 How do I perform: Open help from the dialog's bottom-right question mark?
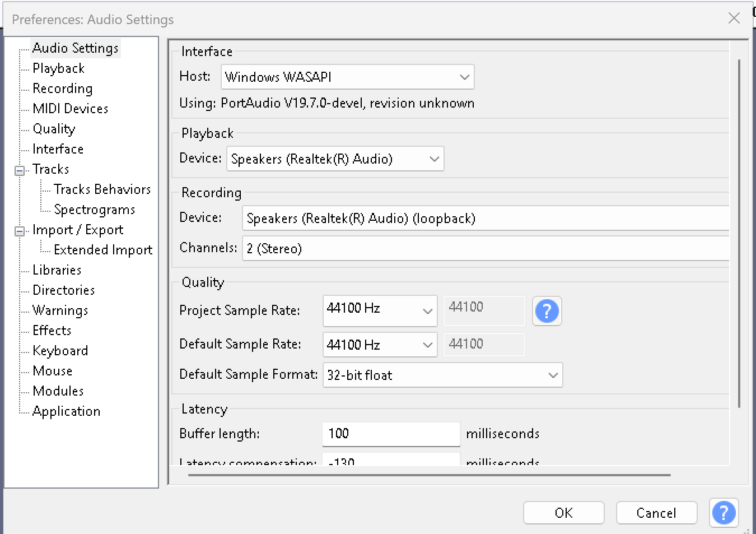coord(724,513)
